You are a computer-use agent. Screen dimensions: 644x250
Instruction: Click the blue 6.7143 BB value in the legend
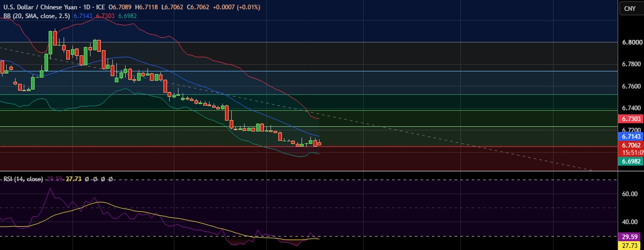tap(83, 16)
